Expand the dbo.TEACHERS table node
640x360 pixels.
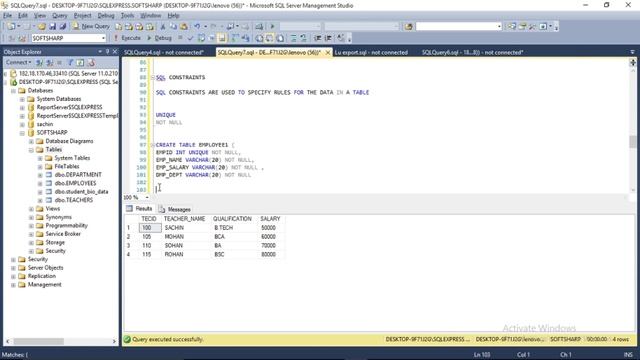click(x=40, y=200)
